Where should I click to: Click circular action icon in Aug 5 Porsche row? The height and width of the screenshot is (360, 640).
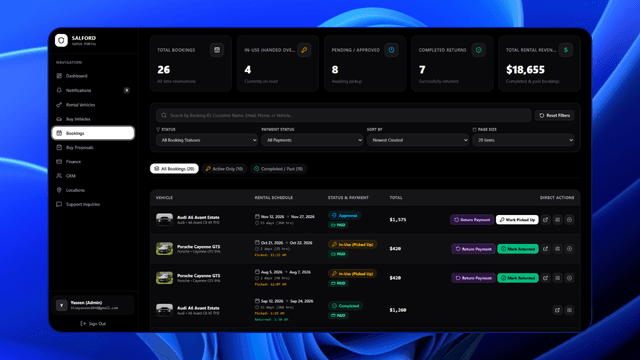pyautogui.click(x=569, y=278)
